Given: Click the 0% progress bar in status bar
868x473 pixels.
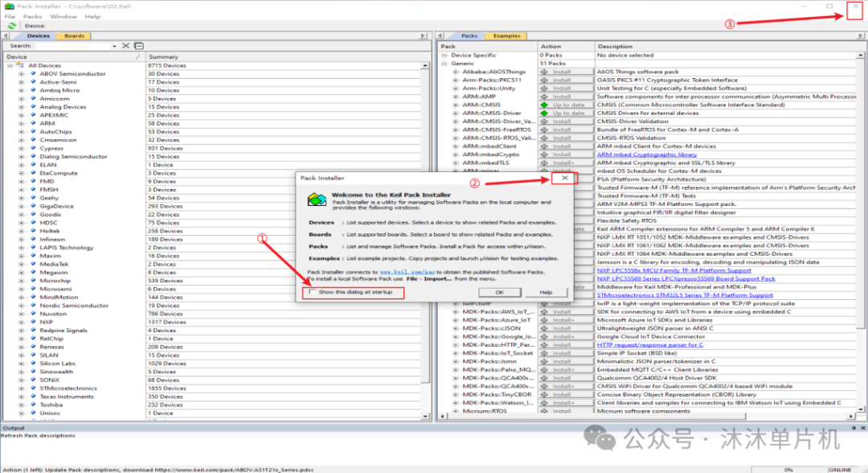Looking at the screenshot, I should coord(788,470).
